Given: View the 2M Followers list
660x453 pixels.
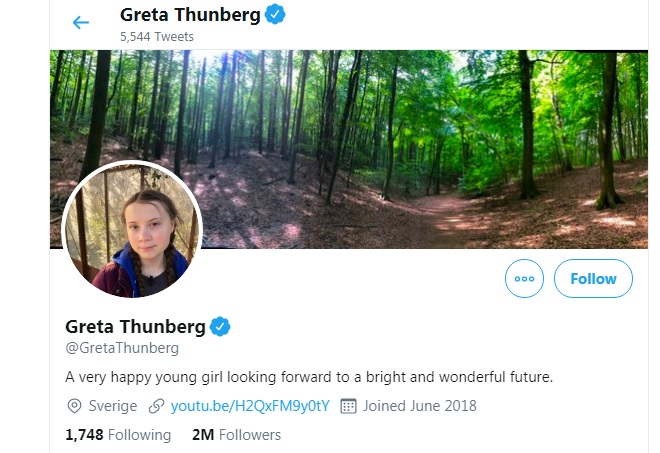Looking at the screenshot, I should click(236, 435).
